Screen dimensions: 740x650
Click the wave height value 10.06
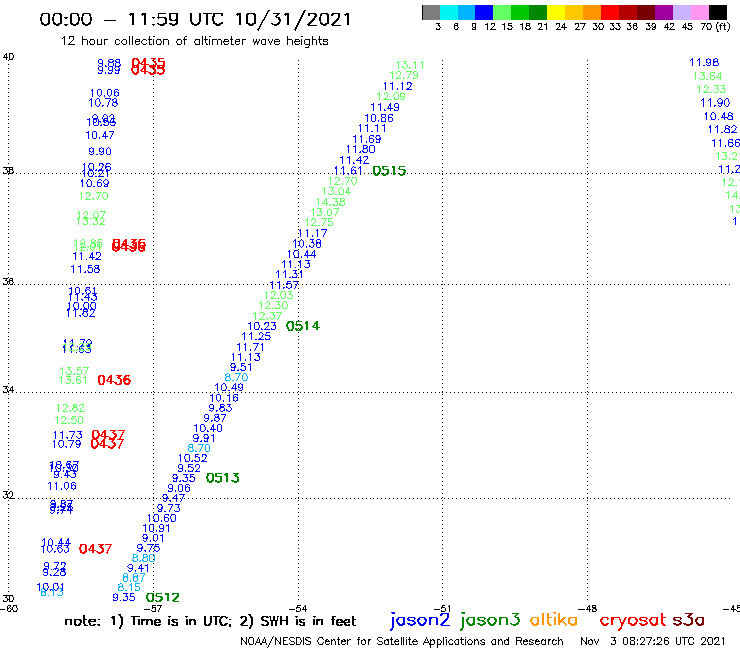(x=104, y=93)
